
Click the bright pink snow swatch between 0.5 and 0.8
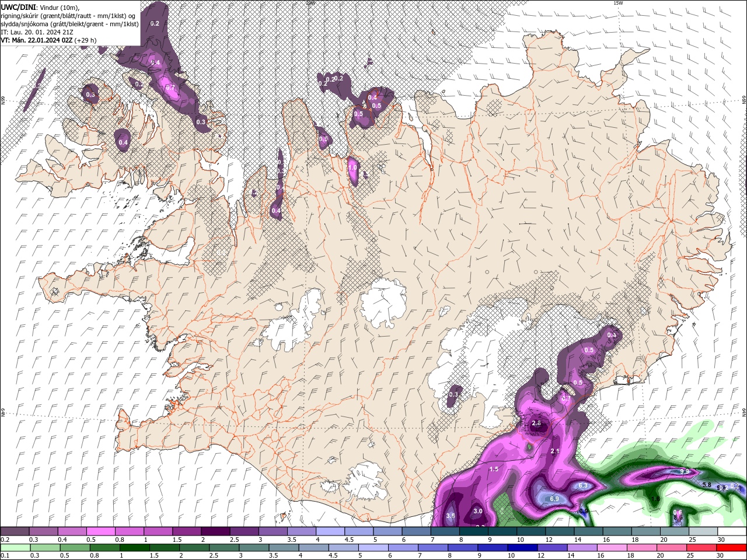(101, 531)
